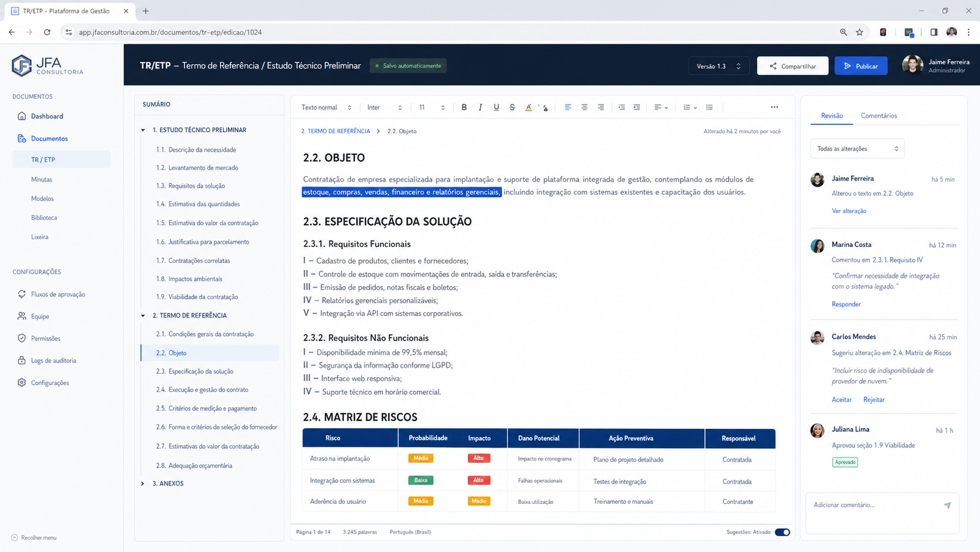Align text left

[x=568, y=107]
